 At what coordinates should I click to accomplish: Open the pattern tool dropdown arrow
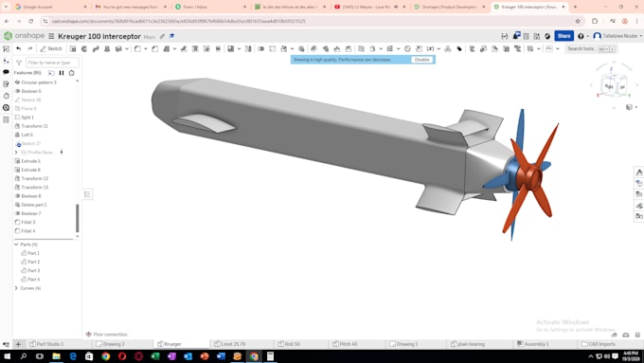tap(239, 49)
